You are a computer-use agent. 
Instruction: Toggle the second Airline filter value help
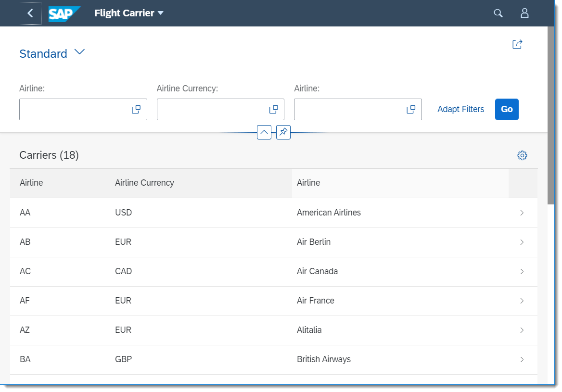click(x=410, y=109)
